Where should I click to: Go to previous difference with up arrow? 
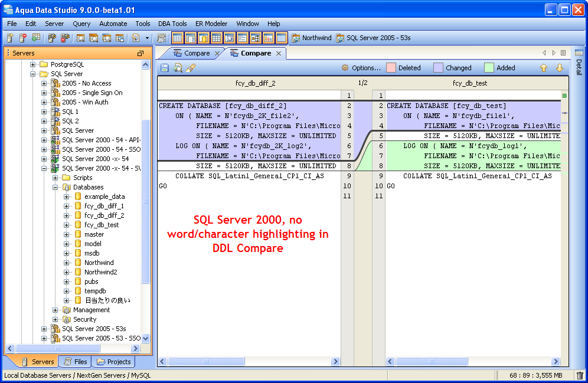[x=544, y=68]
